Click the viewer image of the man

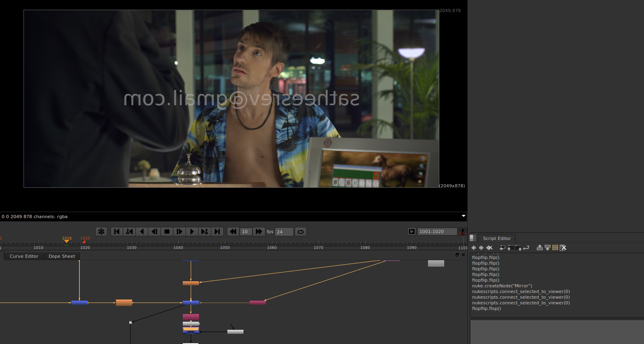tap(231, 99)
